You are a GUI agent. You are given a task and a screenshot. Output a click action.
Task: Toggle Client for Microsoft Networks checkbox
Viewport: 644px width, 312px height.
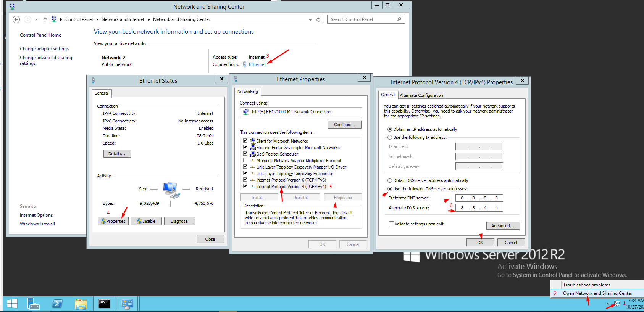[245, 141]
